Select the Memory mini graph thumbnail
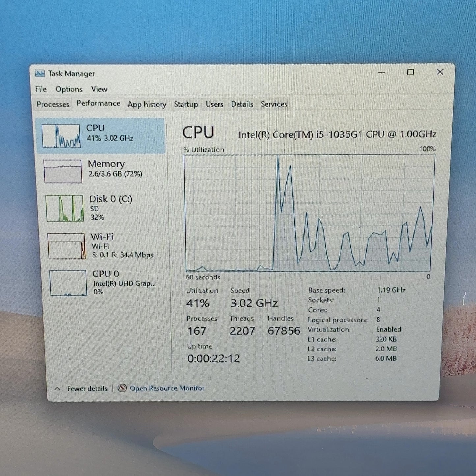This screenshot has height=476, width=476. [x=63, y=172]
